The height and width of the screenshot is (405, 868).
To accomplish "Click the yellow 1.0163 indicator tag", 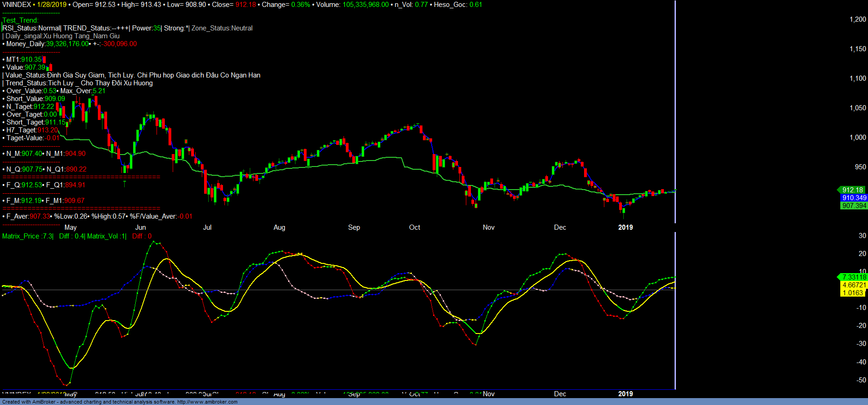I will point(853,293).
